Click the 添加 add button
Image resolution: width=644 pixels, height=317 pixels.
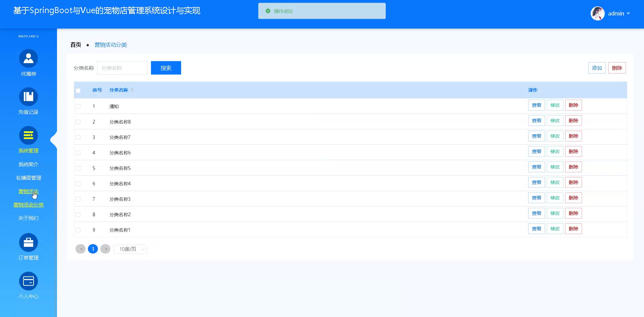(x=597, y=68)
